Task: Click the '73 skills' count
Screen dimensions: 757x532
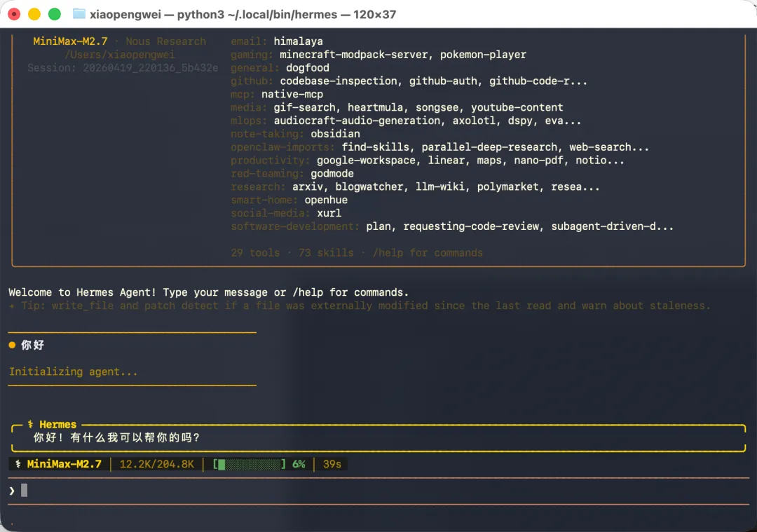Action: tap(326, 252)
